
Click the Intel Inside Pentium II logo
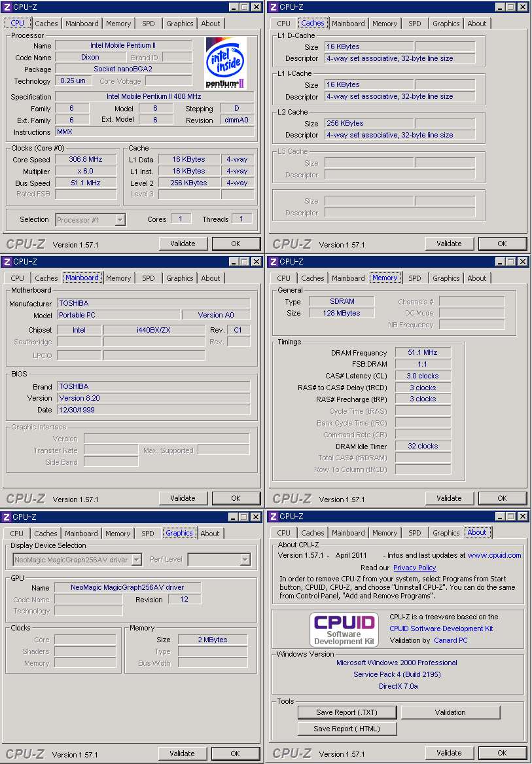(225, 63)
